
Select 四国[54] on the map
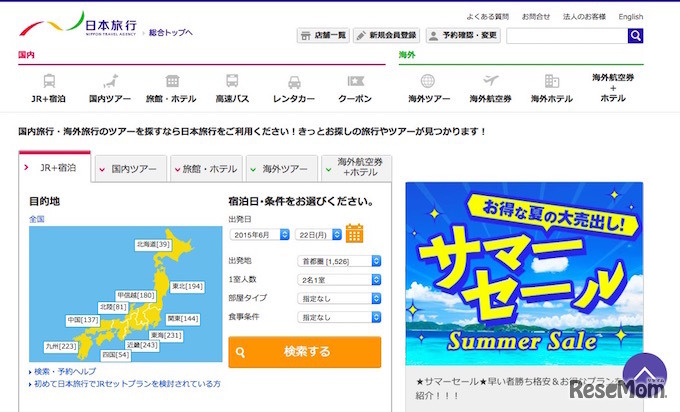pos(115,355)
